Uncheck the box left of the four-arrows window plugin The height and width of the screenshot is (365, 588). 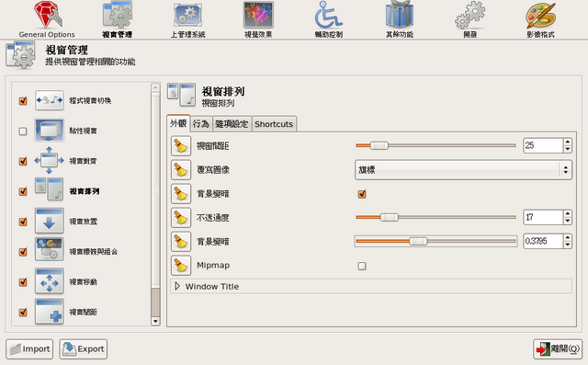tap(23, 161)
